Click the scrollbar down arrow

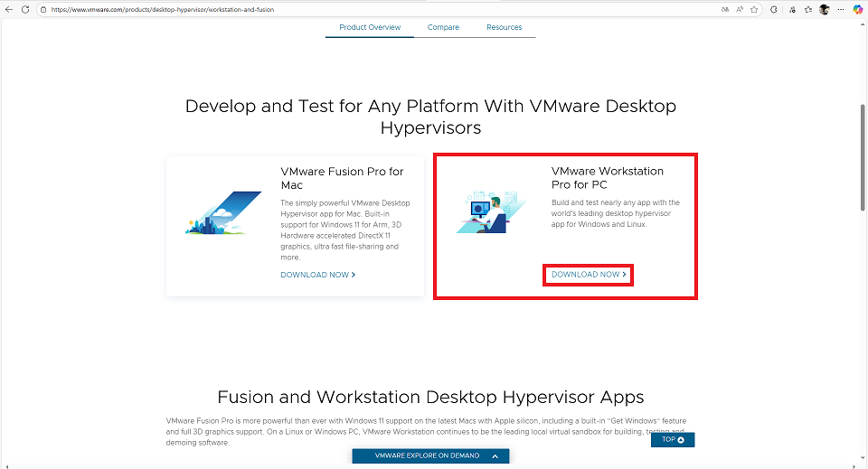[863, 458]
